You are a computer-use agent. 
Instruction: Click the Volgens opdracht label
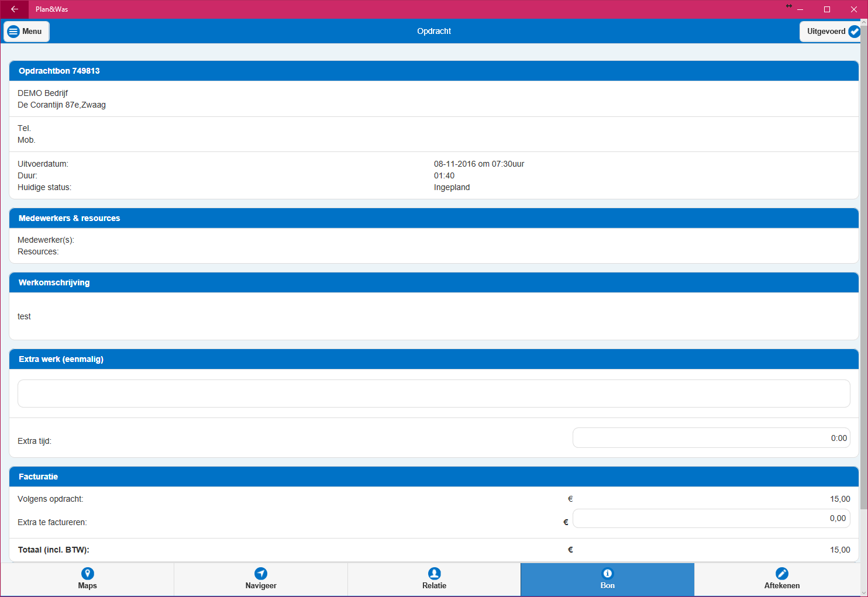click(x=50, y=499)
